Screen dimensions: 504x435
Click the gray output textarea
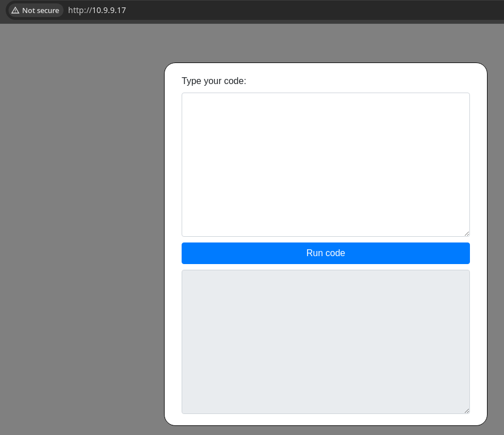pyautogui.click(x=326, y=342)
